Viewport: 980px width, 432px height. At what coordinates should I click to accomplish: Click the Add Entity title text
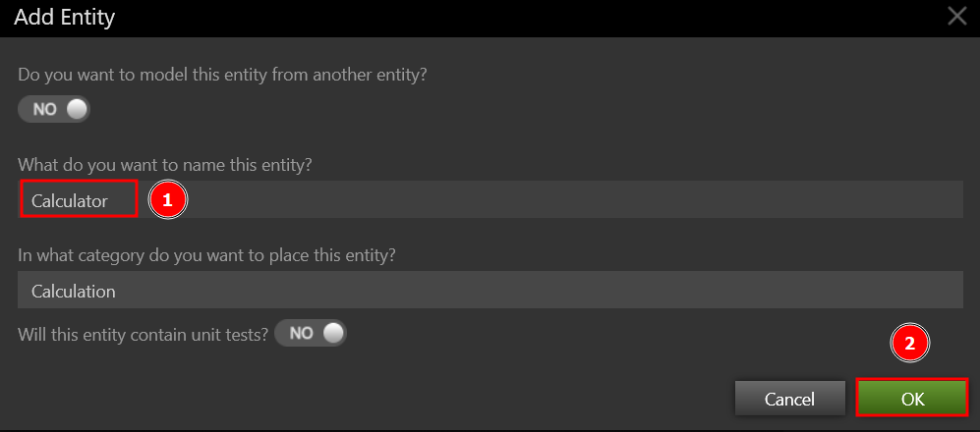(66, 16)
